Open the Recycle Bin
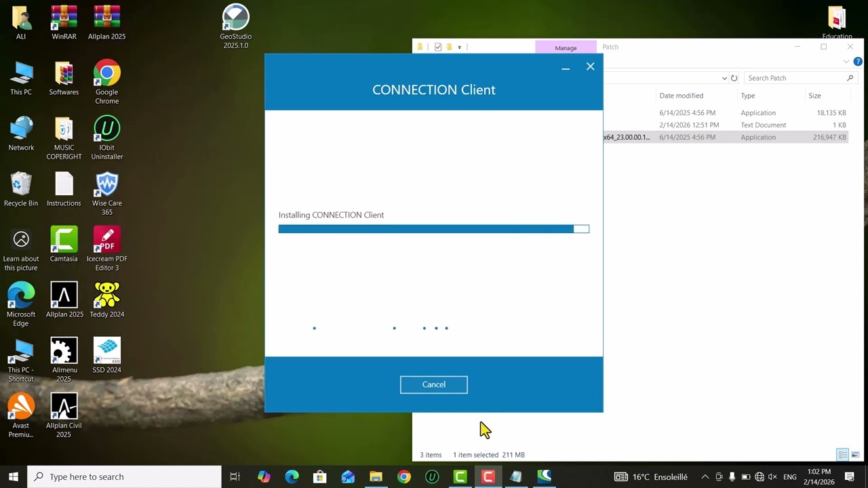Image resolution: width=868 pixels, height=488 pixels. tap(21, 190)
